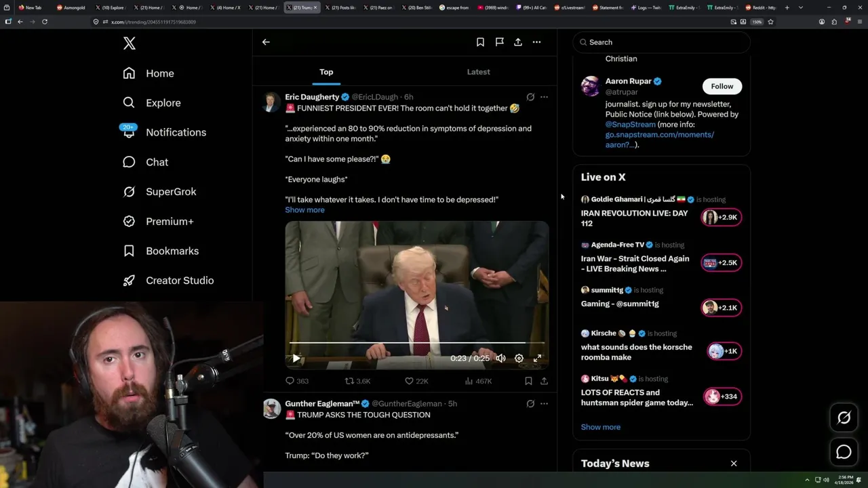Reply to Eric Daugherty's post (363)

point(297,382)
